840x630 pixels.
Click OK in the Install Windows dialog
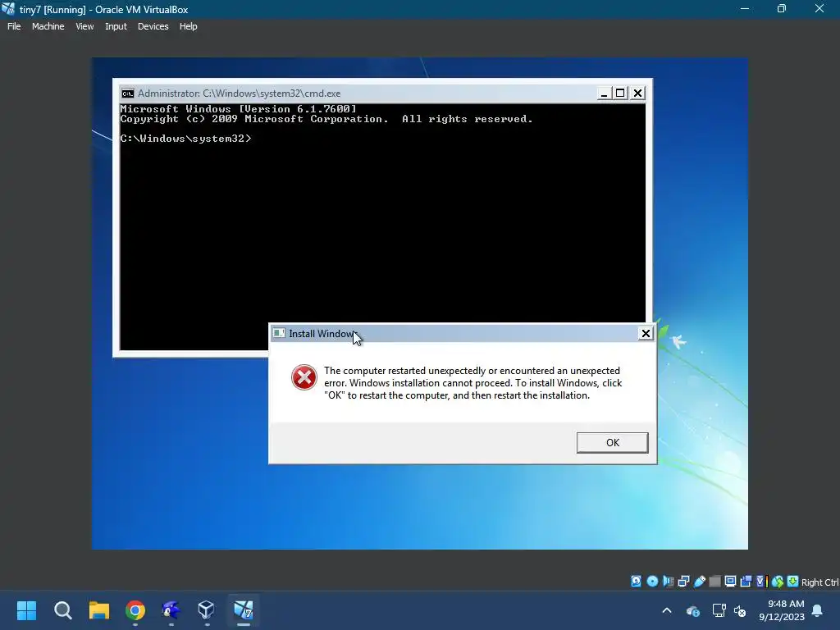coord(612,442)
